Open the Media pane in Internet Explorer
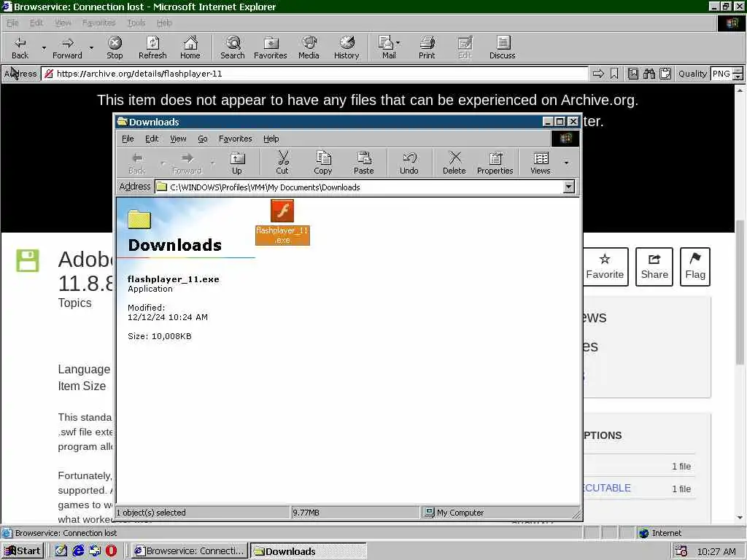The width and height of the screenshot is (747, 560). (309, 47)
